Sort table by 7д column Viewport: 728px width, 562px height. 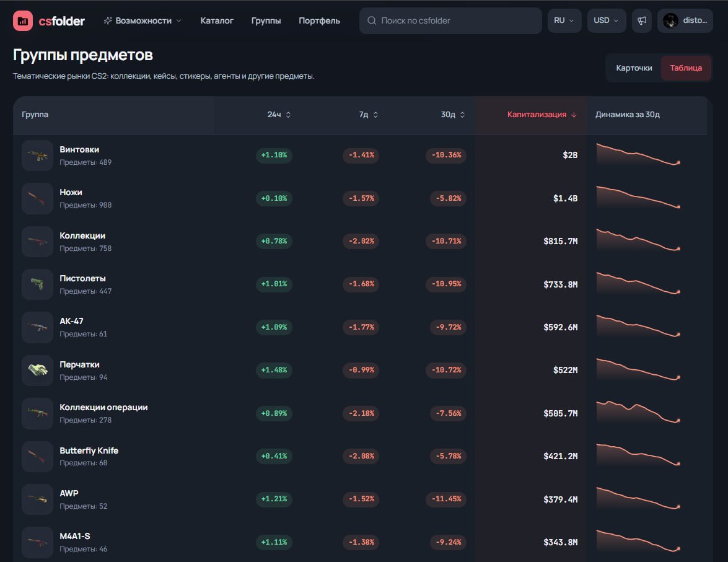(x=369, y=114)
